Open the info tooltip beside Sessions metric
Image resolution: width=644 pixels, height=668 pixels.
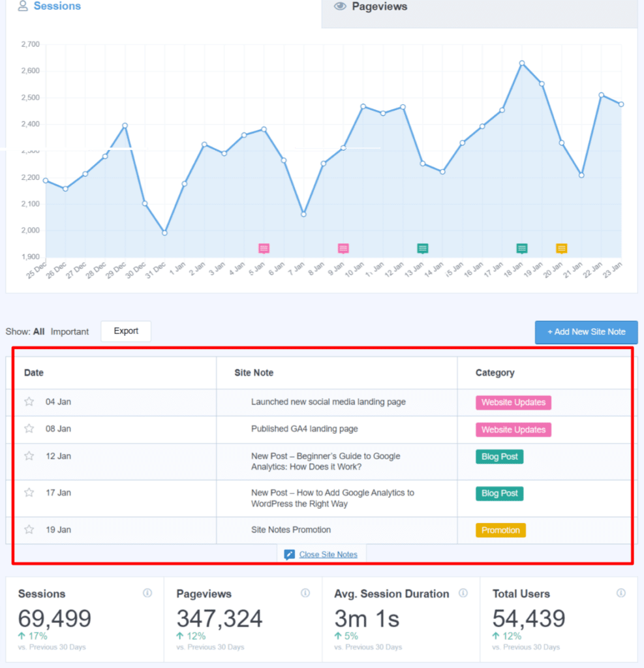point(147,593)
